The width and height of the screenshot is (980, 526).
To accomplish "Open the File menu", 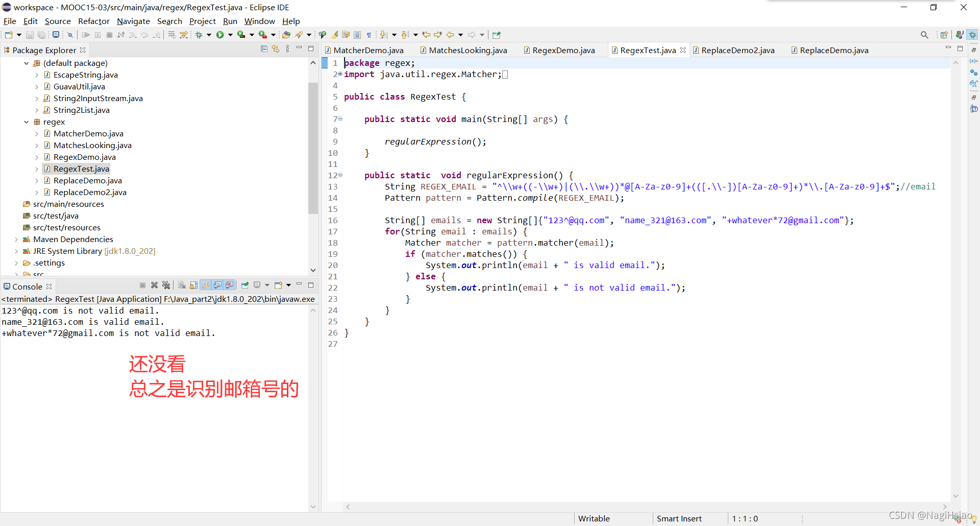I will pos(10,21).
